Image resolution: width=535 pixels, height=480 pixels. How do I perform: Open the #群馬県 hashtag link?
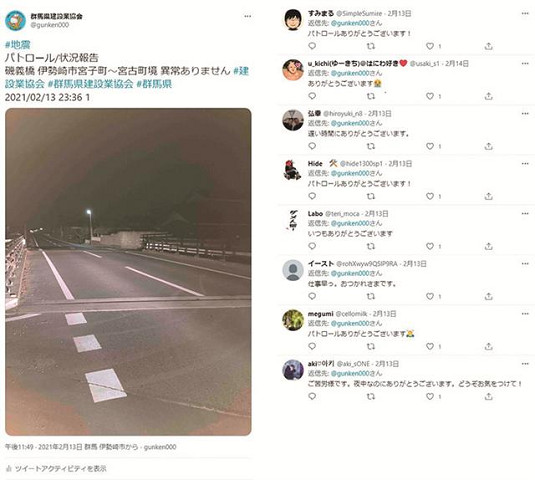pyautogui.click(x=154, y=84)
